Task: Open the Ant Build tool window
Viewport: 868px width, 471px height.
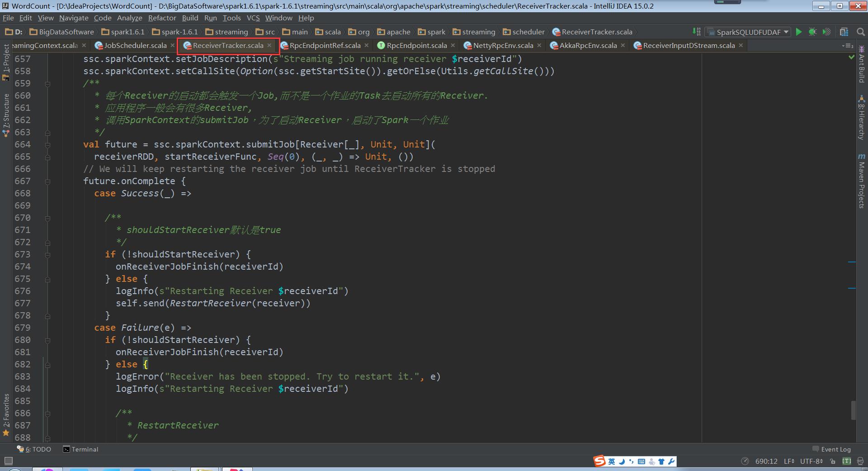Action: click(x=862, y=64)
